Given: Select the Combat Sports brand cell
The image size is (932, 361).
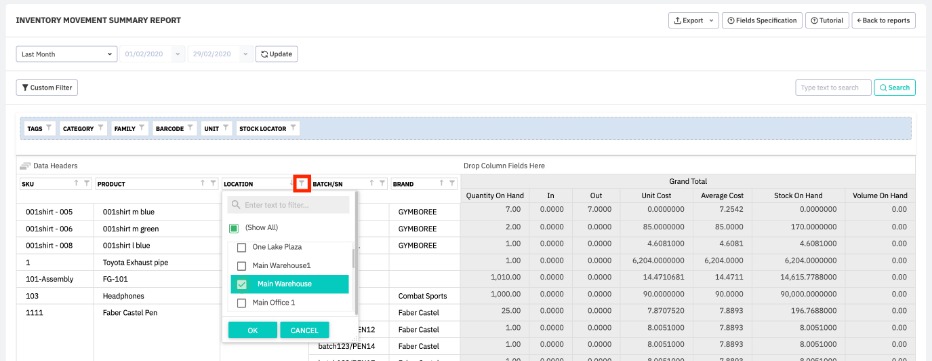Looking at the screenshot, I should (x=424, y=296).
